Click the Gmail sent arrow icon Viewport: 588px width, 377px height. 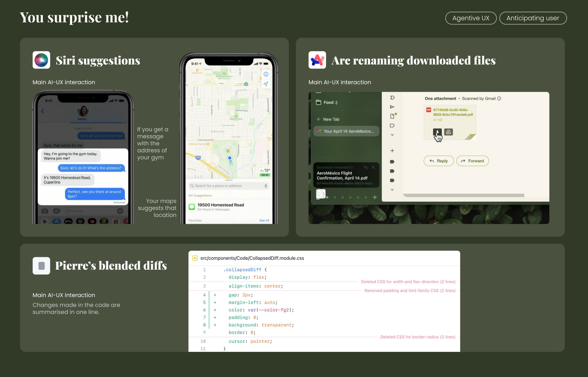(x=392, y=107)
